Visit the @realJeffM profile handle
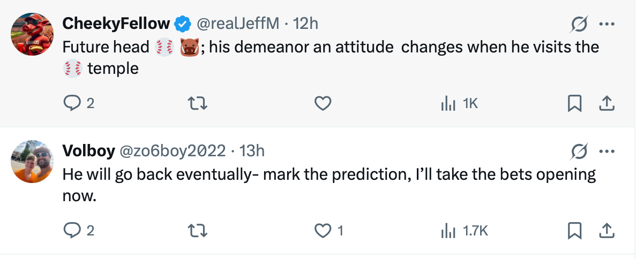Image resolution: width=644 pixels, height=259 pixels. [238, 24]
